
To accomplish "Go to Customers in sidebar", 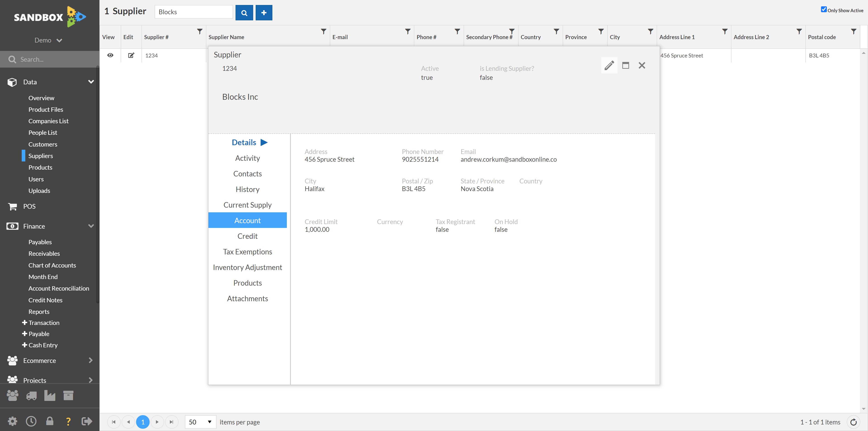I will point(43,144).
